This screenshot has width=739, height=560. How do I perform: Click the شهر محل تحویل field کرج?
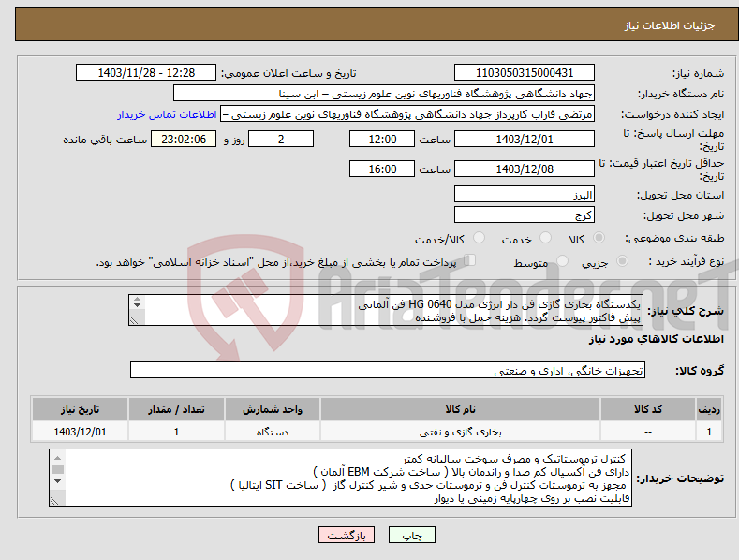(x=525, y=215)
